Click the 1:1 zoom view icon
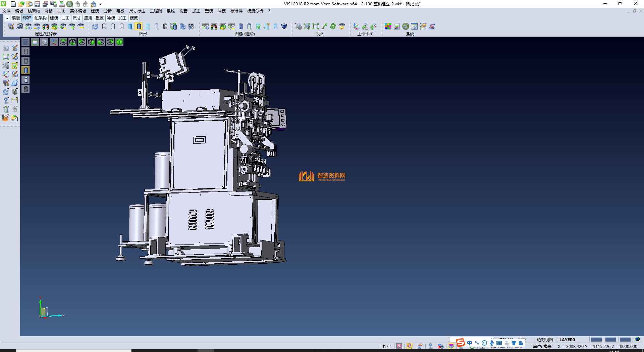Image resolution: width=644 pixels, height=352 pixels. 315,26
